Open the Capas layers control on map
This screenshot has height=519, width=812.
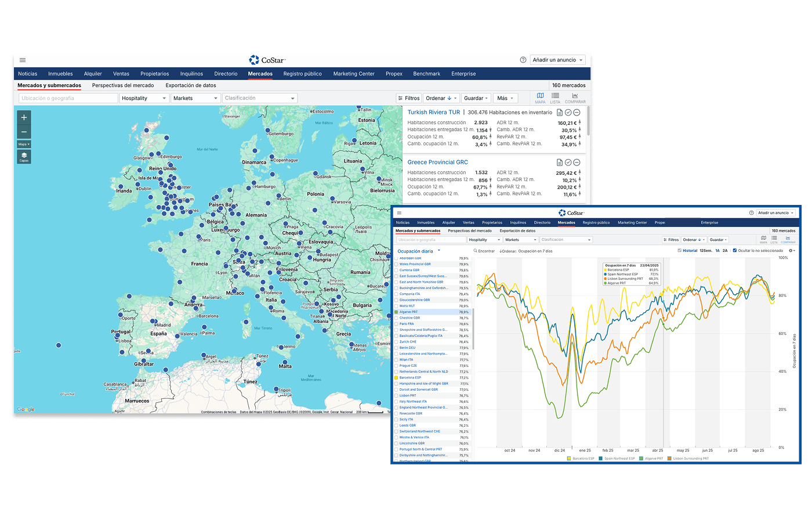24,157
